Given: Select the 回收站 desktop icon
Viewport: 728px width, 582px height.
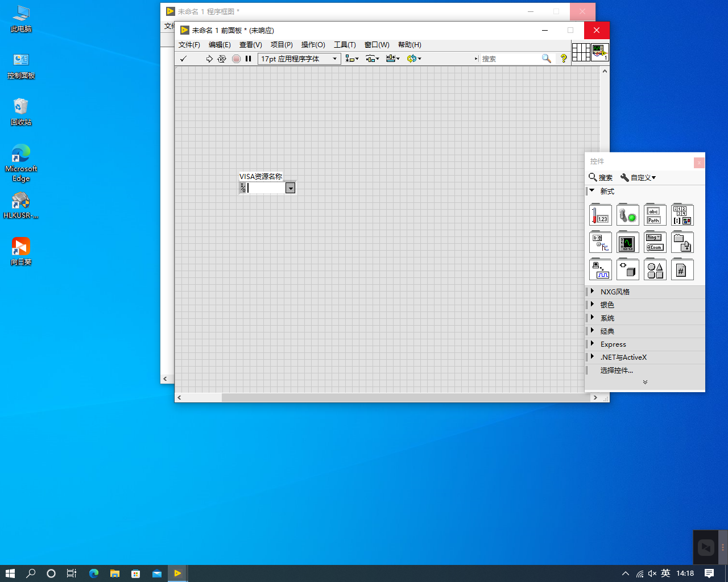Looking at the screenshot, I should coord(21,112).
